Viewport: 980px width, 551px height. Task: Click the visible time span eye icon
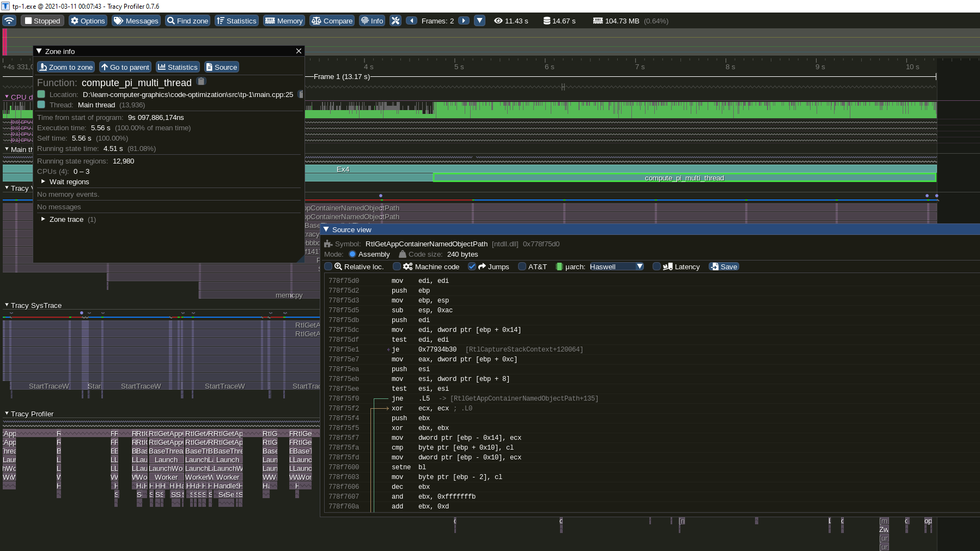pos(498,21)
